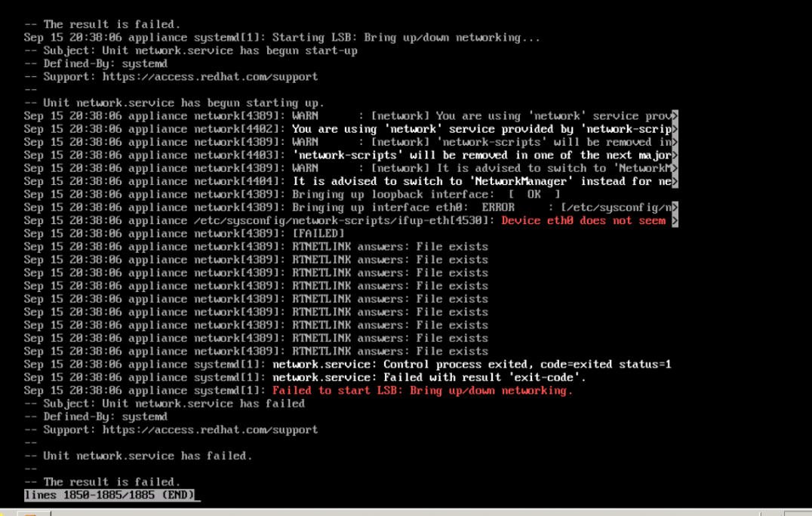Click the continuation arrow after 'next major'
Viewport: 812px width, 516px height.
click(675, 155)
